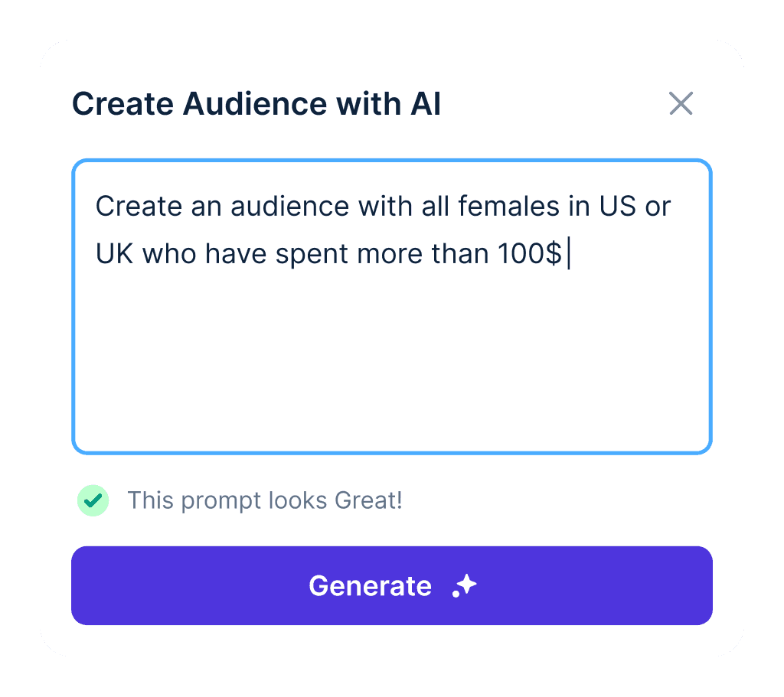Click the word "have" in the prompt
784x697 pixels.
pos(236,253)
